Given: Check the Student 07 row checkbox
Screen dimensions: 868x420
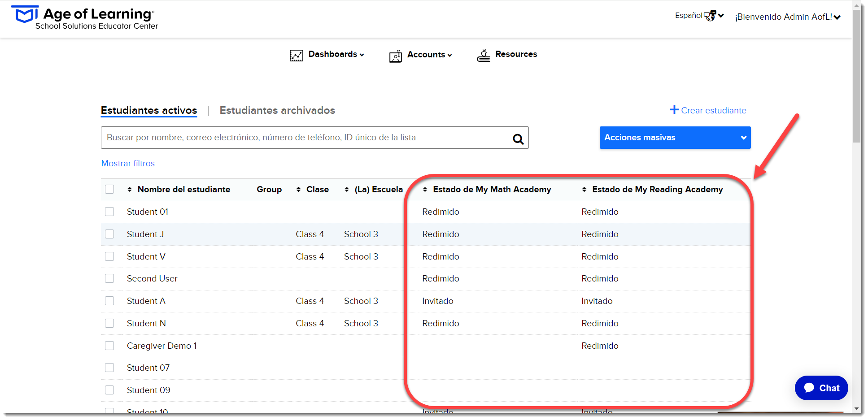Looking at the screenshot, I should [109, 368].
